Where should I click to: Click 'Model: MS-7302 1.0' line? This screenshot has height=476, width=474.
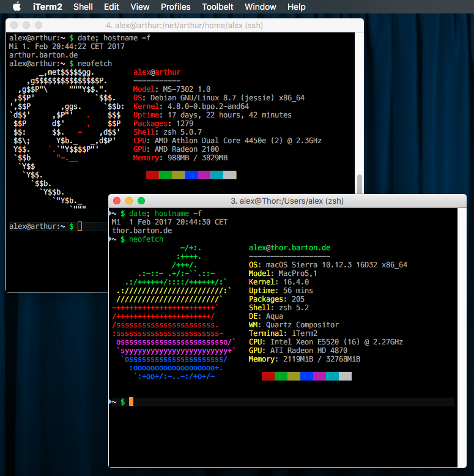click(172, 89)
